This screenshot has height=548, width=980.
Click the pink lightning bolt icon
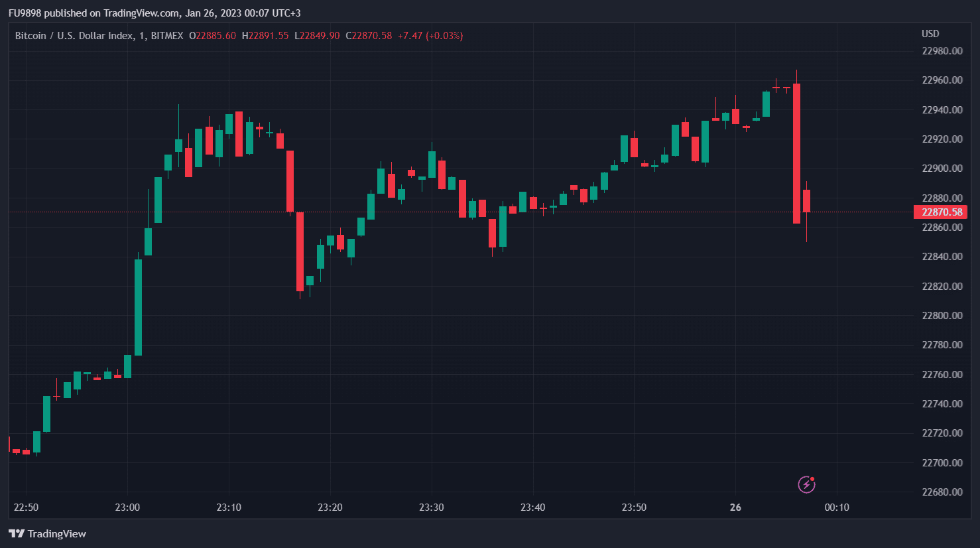pyautogui.click(x=806, y=484)
